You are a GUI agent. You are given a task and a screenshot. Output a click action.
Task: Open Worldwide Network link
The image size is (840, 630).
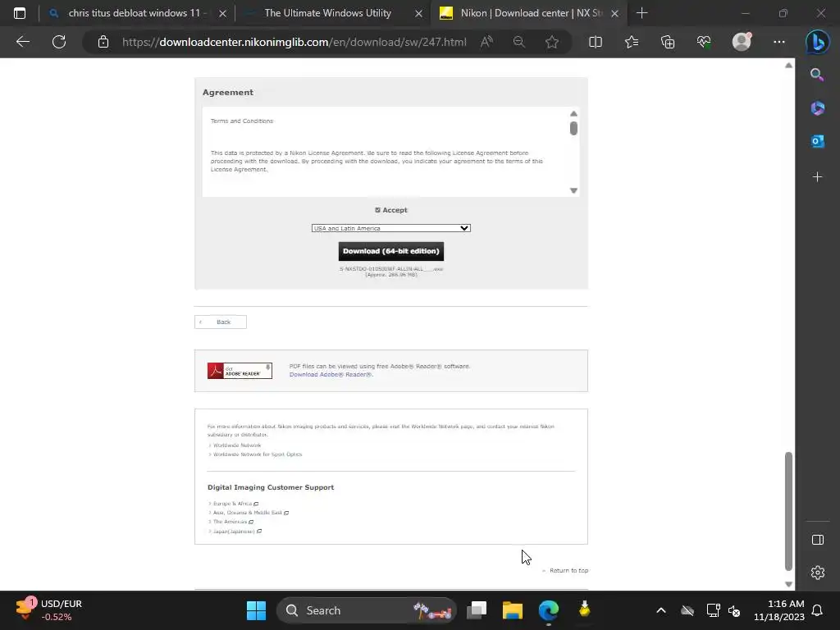237,445
